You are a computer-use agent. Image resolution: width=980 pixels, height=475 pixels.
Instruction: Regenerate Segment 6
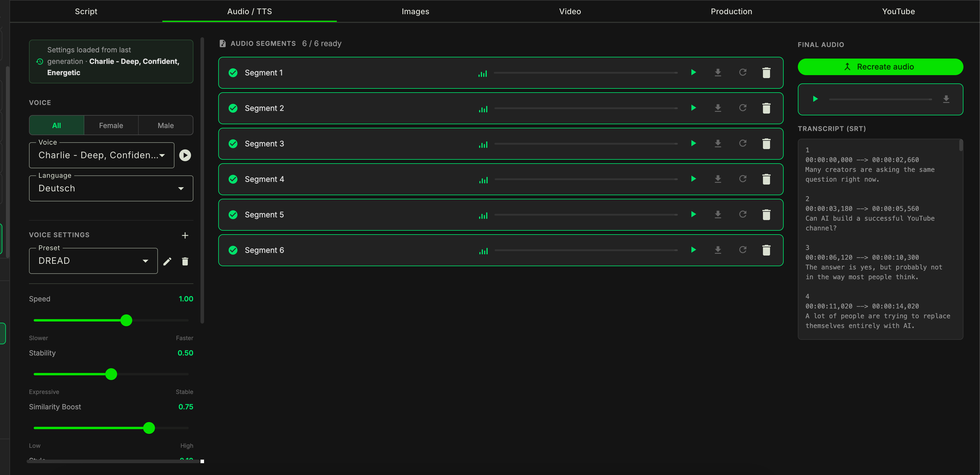point(743,250)
